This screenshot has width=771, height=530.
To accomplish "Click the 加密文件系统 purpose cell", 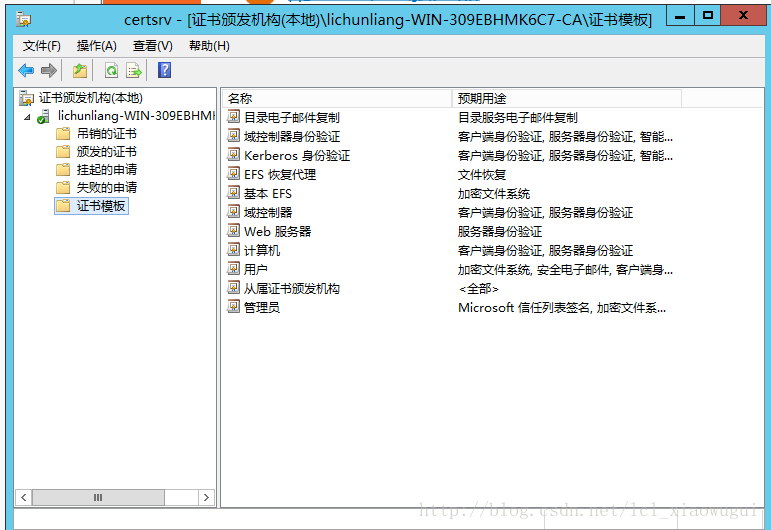I will pyautogui.click(x=494, y=194).
